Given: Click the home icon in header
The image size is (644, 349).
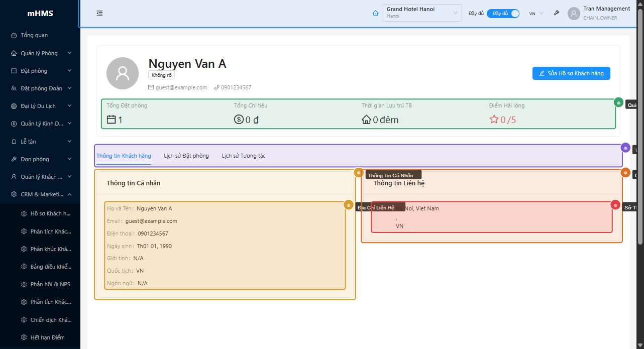Looking at the screenshot, I should click(375, 14).
